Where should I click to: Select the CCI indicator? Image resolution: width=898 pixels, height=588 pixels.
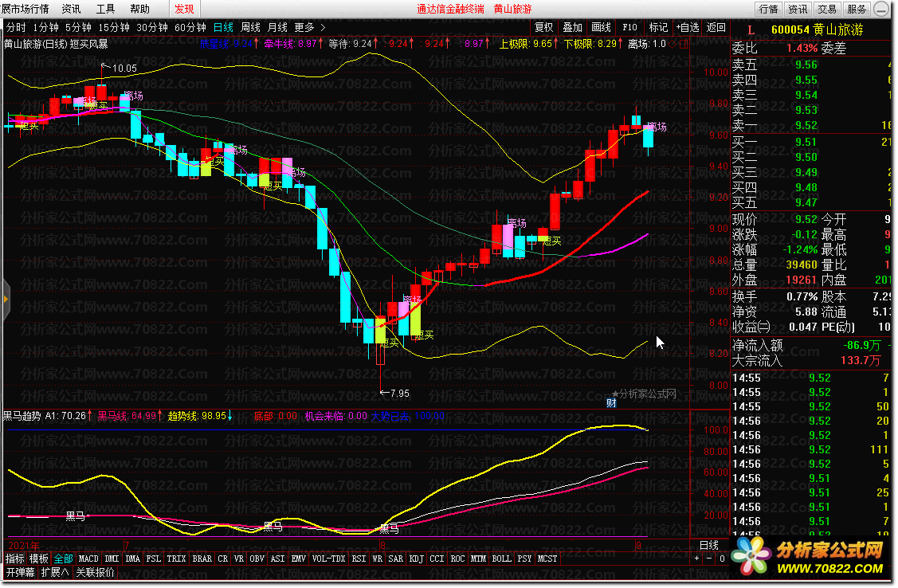point(437,559)
